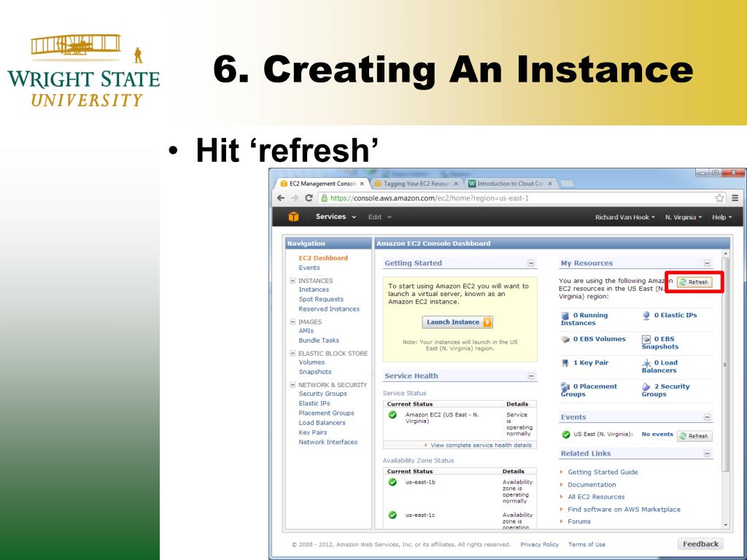Collapse the INSTANCES navigation section

point(293,281)
